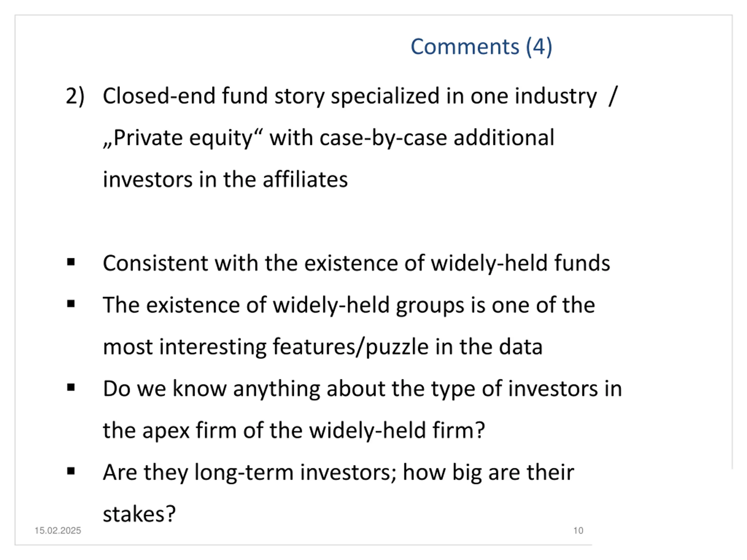Click the slash after one industry

pyautogui.click(x=613, y=97)
